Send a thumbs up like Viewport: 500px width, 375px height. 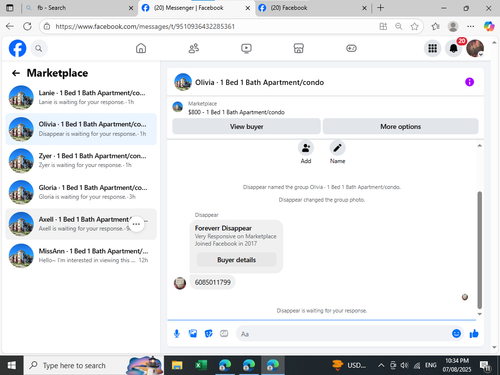pos(474,333)
